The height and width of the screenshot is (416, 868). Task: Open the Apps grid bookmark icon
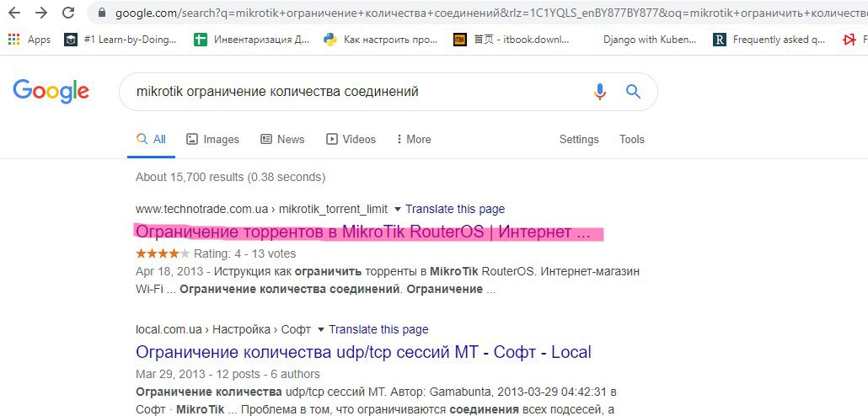tap(14, 40)
